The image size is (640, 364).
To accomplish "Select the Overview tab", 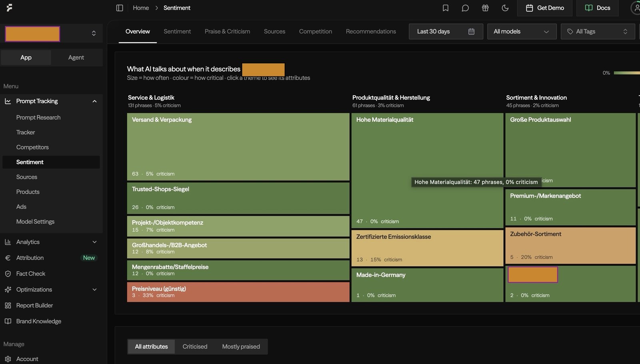I will 138,32.
